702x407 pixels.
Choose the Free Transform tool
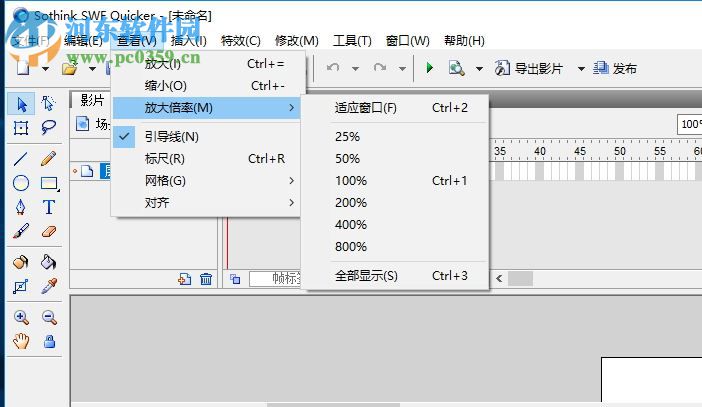(x=21, y=128)
